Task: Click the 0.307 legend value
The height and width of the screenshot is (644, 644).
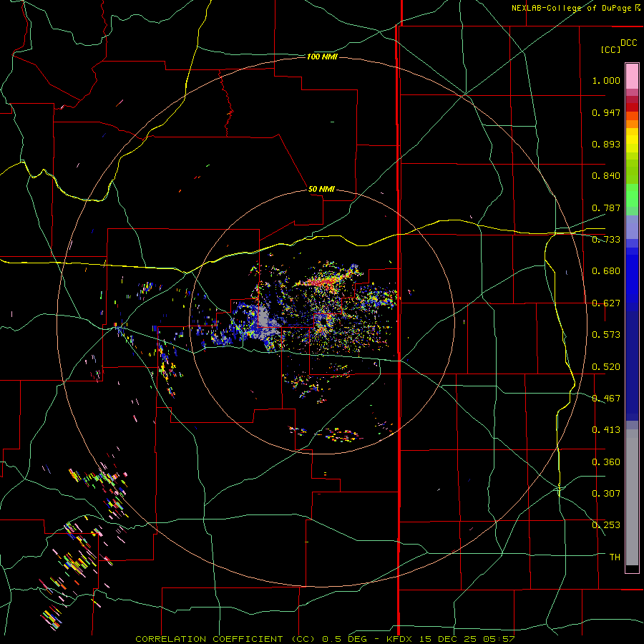Action: point(606,494)
